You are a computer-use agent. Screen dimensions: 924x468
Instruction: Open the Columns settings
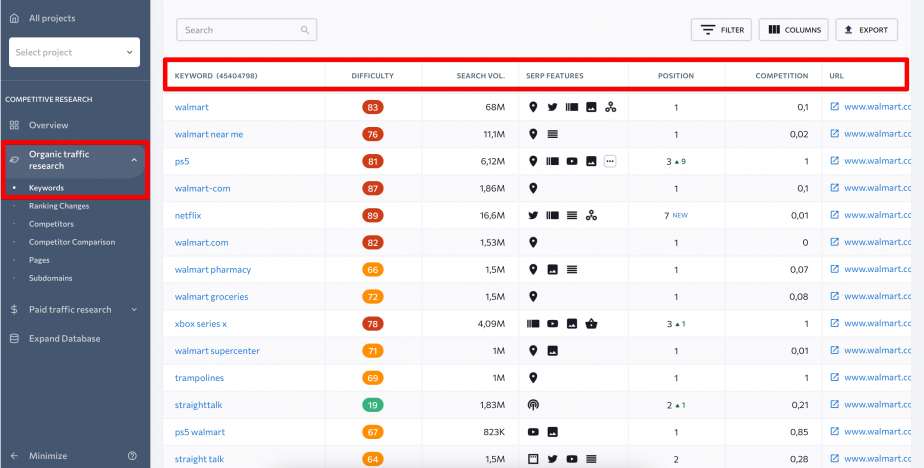coord(794,30)
